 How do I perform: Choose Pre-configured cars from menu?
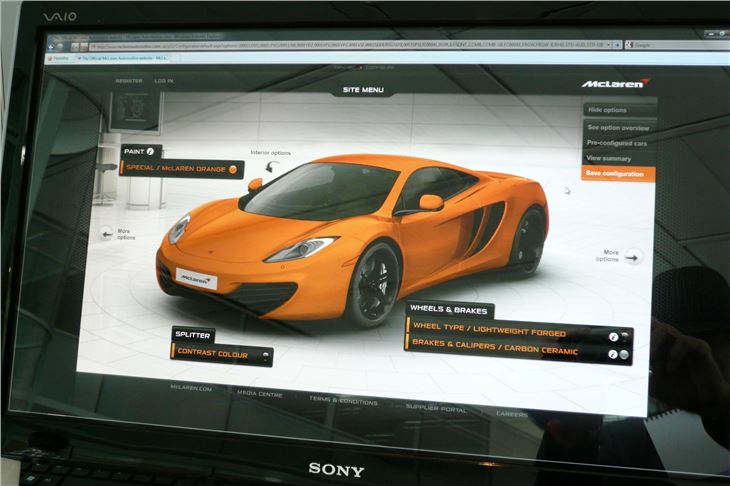click(x=619, y=143)
